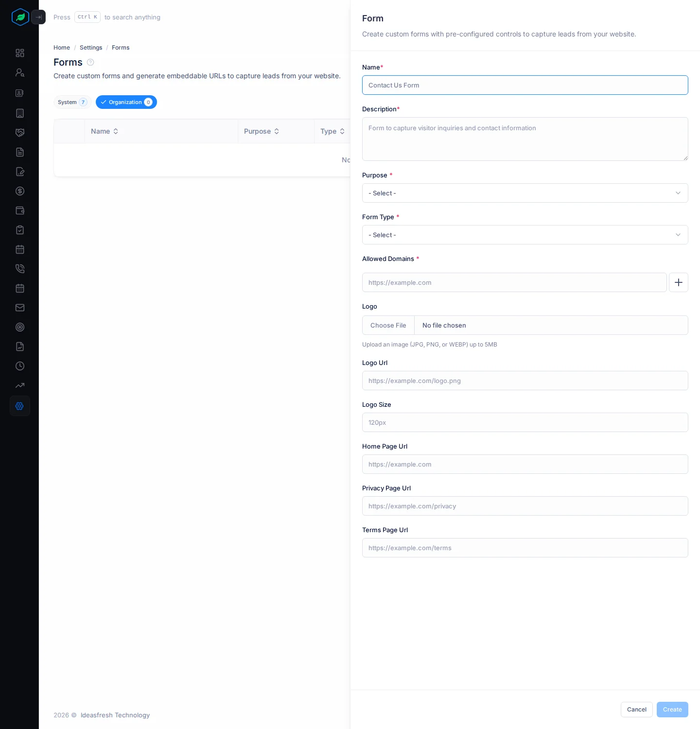Focus the Name input field
The height and width of the screenshot is (729, 700).
(x=525, y=85)
